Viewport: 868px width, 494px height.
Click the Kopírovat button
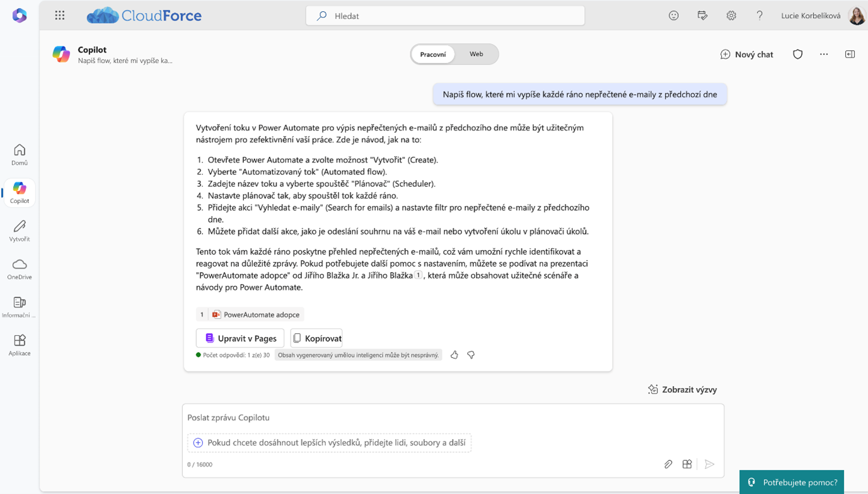click(316, 338)
